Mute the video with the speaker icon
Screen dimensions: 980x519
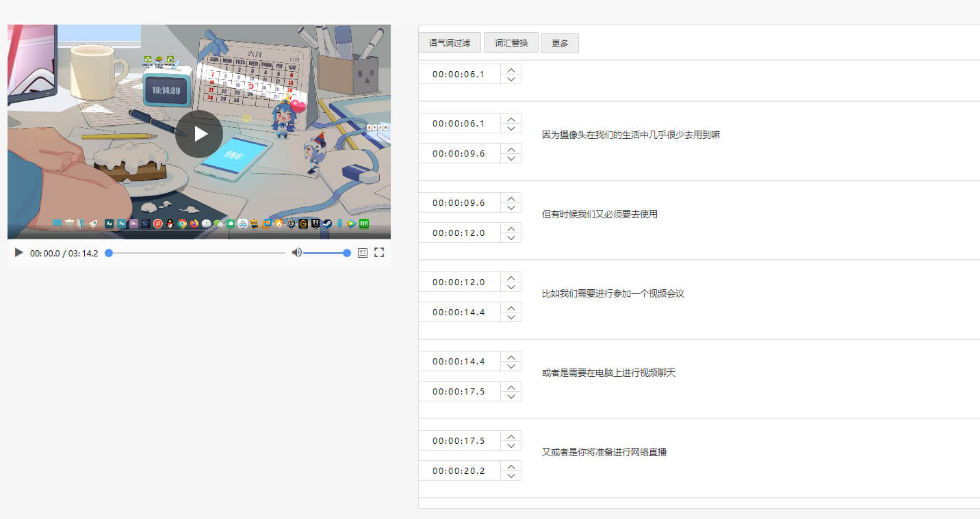coord(296,253)
